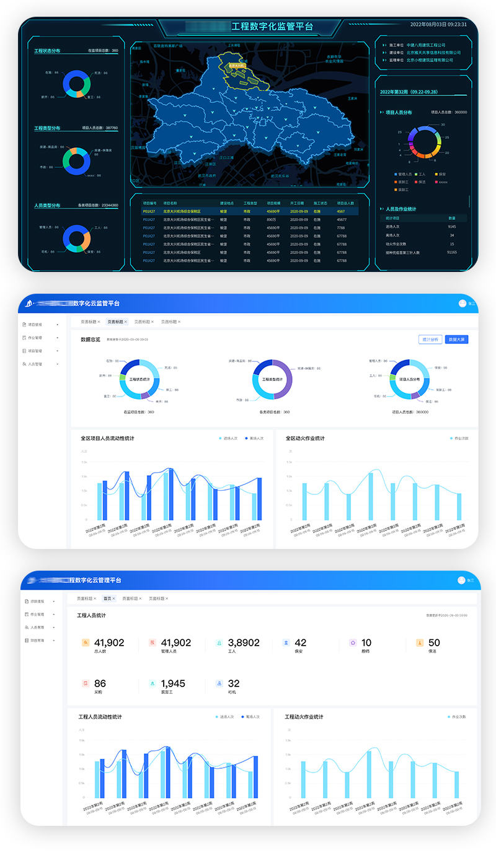Toggle 进场人次 legend in 全区项目人员流动性统计 chart
The height and width of the screenshot is (868, 496).
coord(231,438)
